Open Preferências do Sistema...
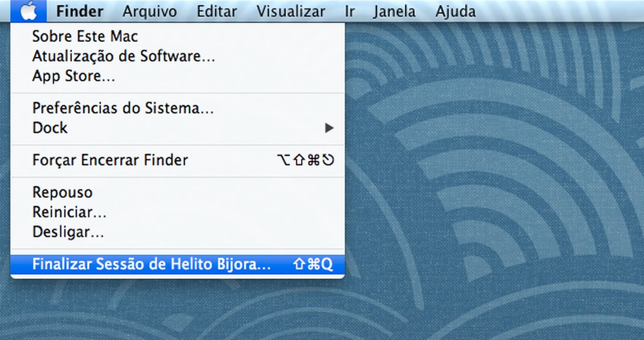The image size is (644, 340). point(177,108)
